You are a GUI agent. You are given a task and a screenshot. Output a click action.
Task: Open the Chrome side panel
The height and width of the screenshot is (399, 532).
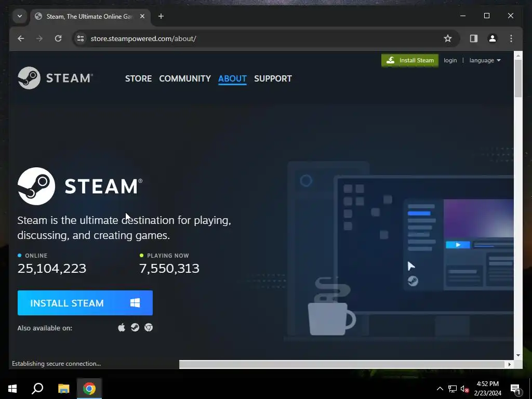pos(474,38)
